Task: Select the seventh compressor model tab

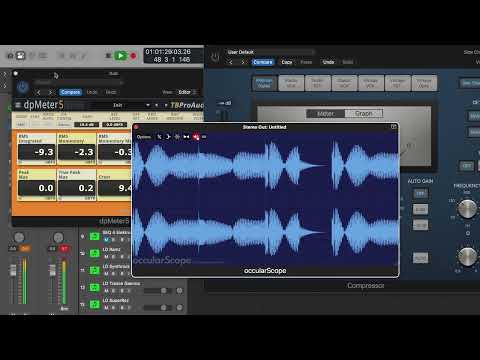Action: (424, 83)
